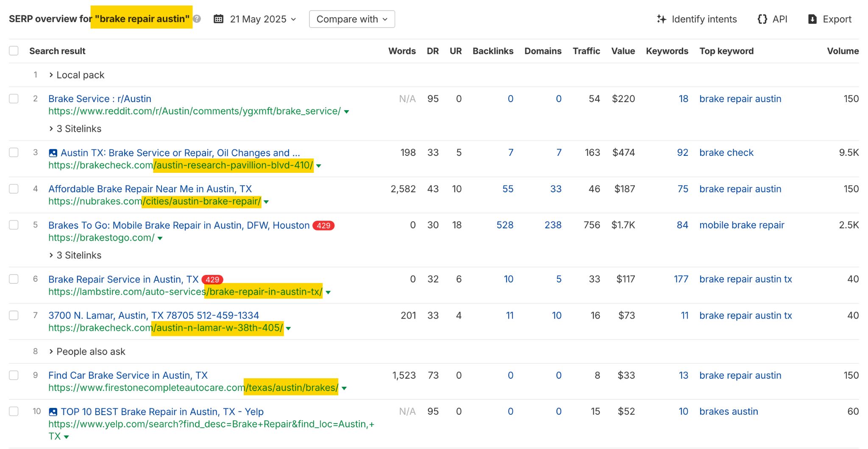
Task: Click the Export icon
Action: pos(812,19)
